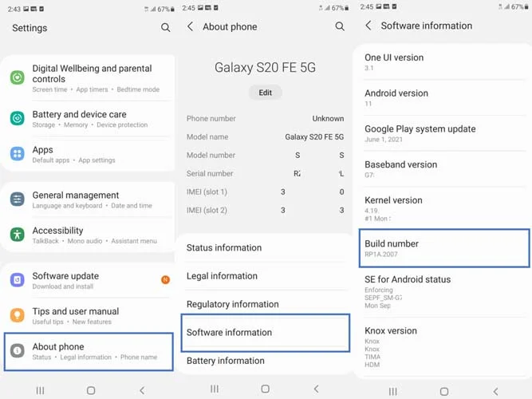Tap the Software information header title
This screenshot has height=399, width=532.
click(x=427, y=26)
